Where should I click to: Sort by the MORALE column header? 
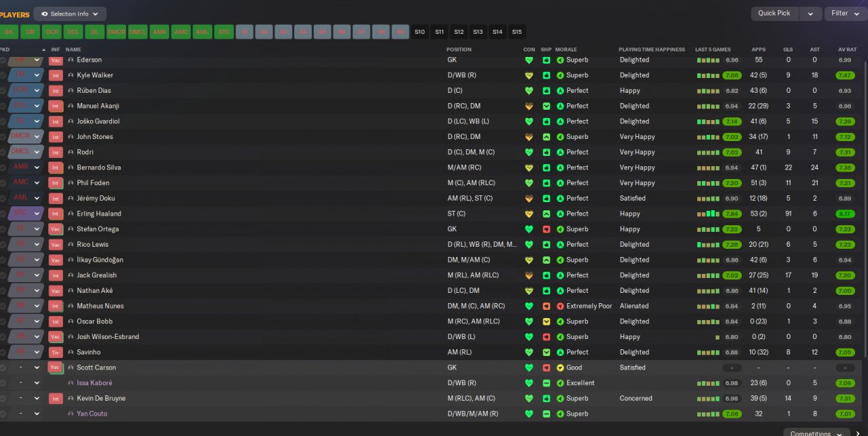[566, 49]
